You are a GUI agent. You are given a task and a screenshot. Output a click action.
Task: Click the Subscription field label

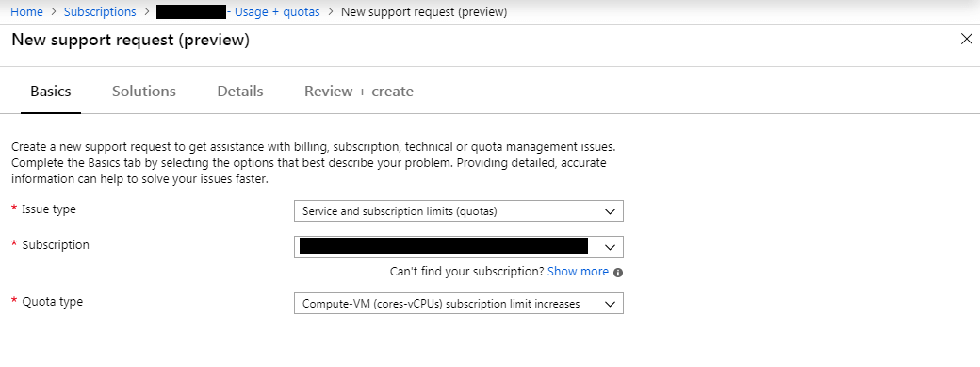click(x=56, y=245)
